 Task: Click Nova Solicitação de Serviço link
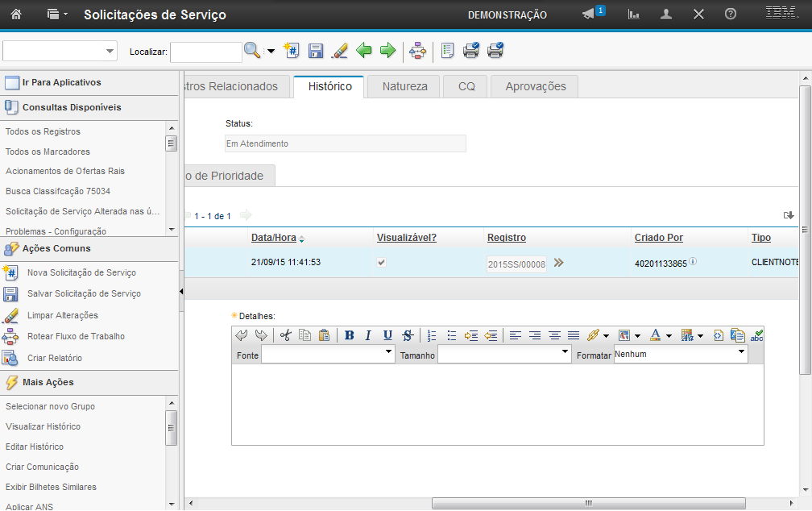pos(81,272)
